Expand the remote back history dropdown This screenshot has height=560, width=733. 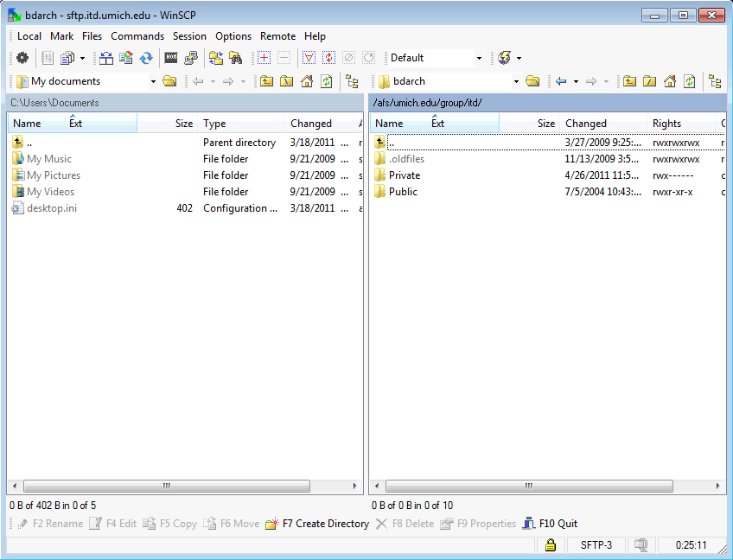coord(576,81)
